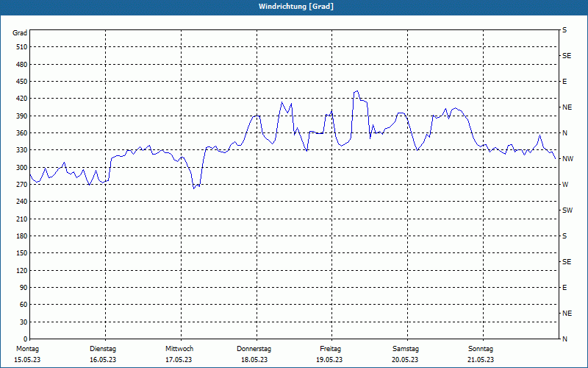Click the 330 degree axis label

[x=22, y=150]
